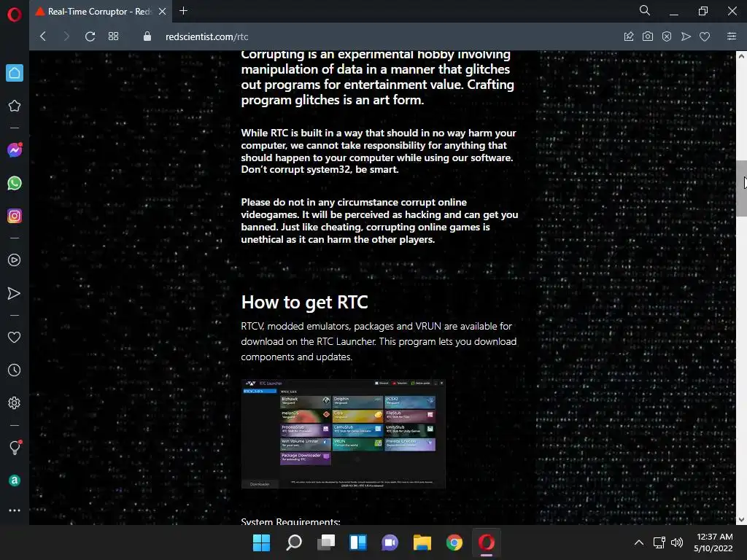Click the 'How to get RTC' heading

[x=304, y=303]
